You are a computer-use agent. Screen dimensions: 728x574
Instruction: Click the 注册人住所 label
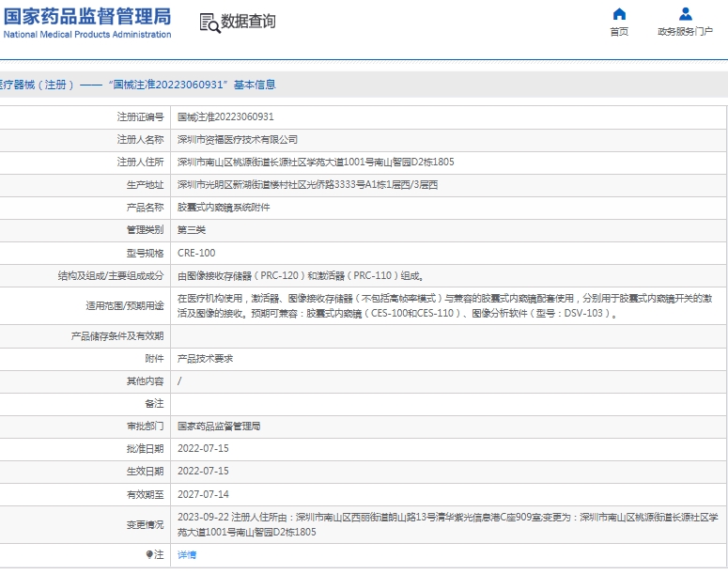(x=140, y=163)
